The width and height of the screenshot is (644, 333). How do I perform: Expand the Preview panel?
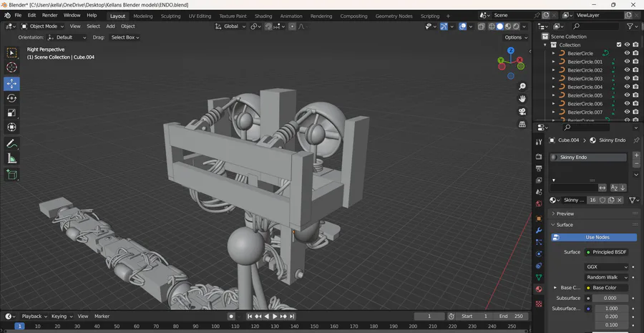click(x=565, y=214)
